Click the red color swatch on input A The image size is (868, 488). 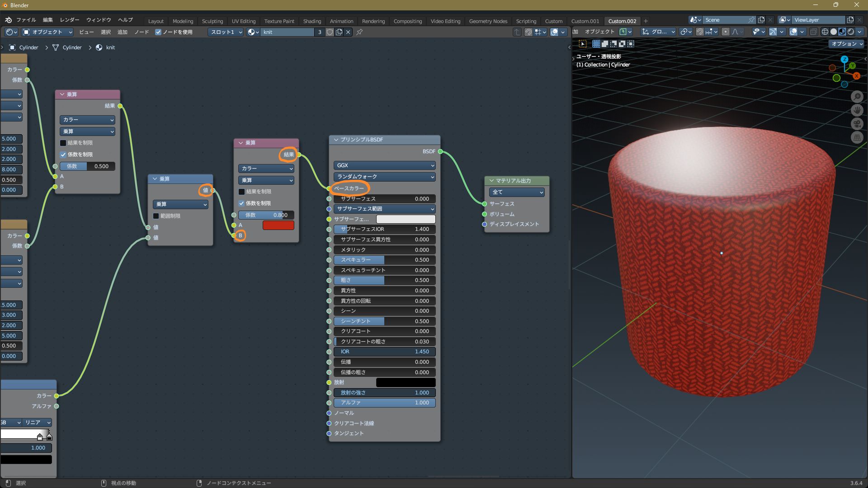(x=278, y=225)
